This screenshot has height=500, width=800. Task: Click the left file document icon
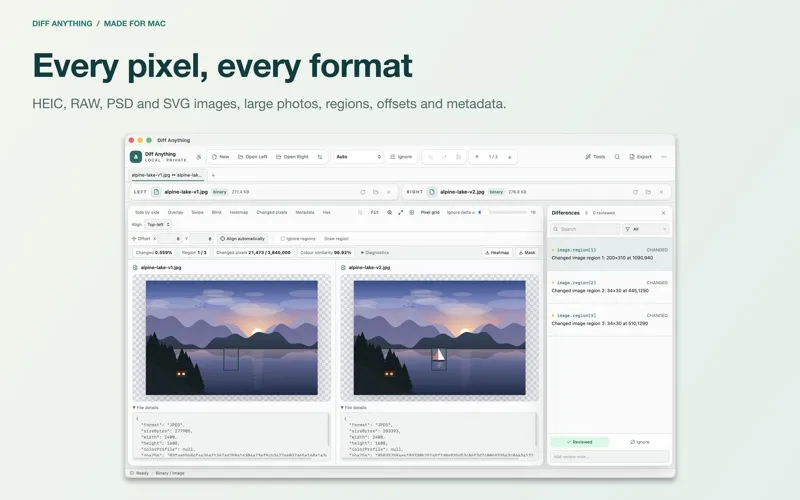tap(157, 192)
